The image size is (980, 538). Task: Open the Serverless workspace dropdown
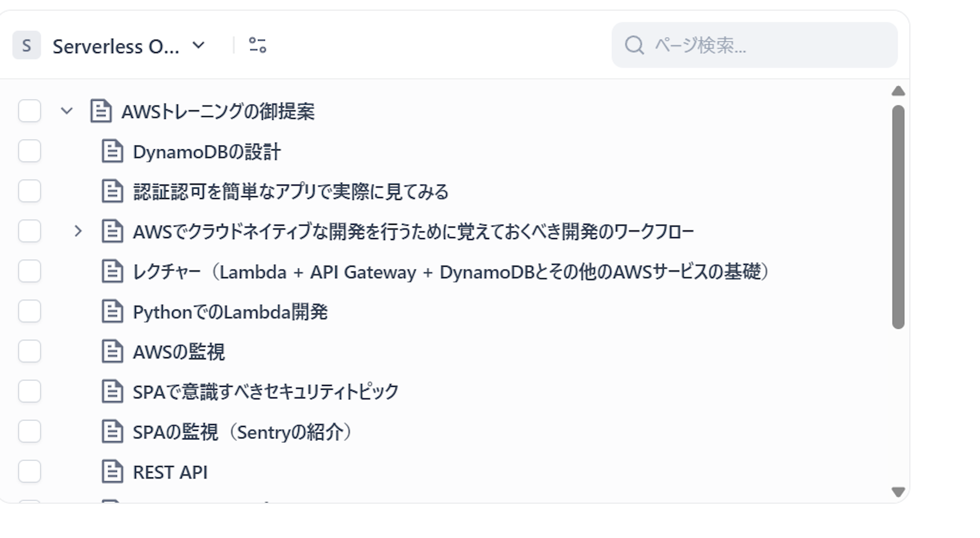coord(198,46)
